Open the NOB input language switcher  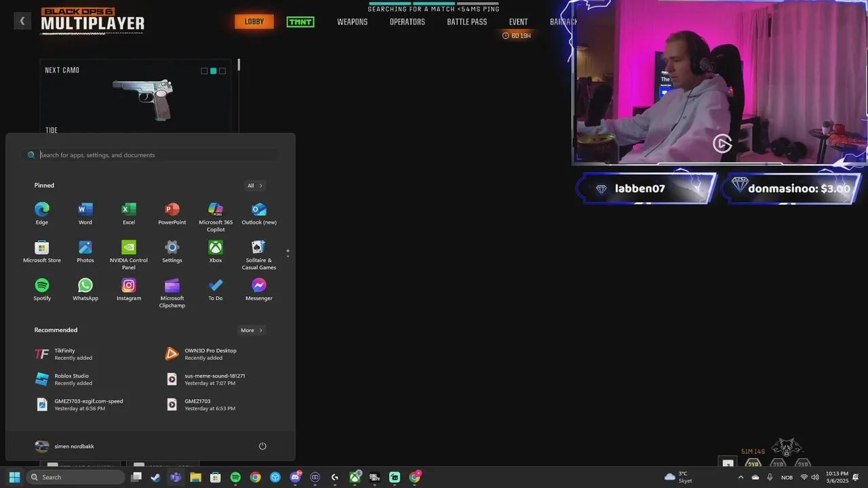[787, 477]
